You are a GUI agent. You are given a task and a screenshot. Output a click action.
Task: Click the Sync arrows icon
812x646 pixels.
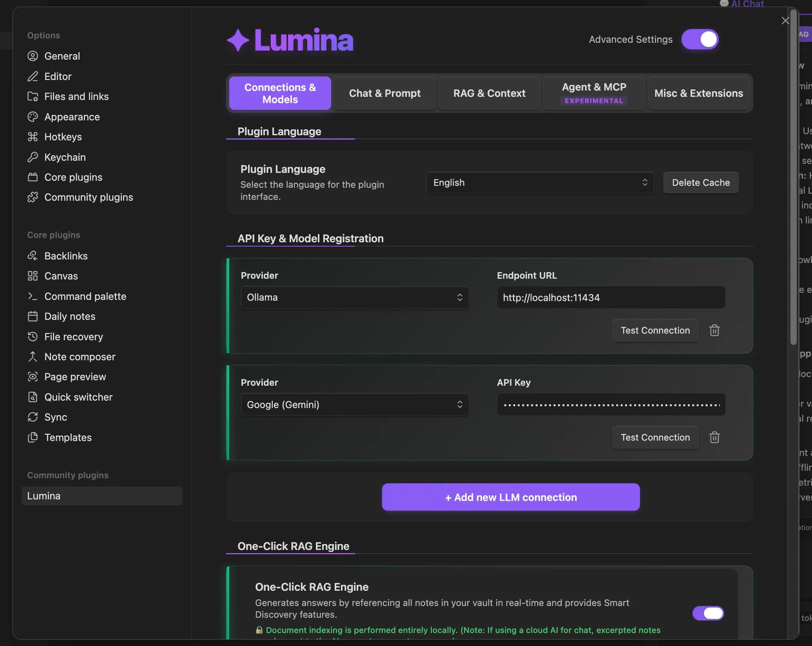click(x=33, y=417)
